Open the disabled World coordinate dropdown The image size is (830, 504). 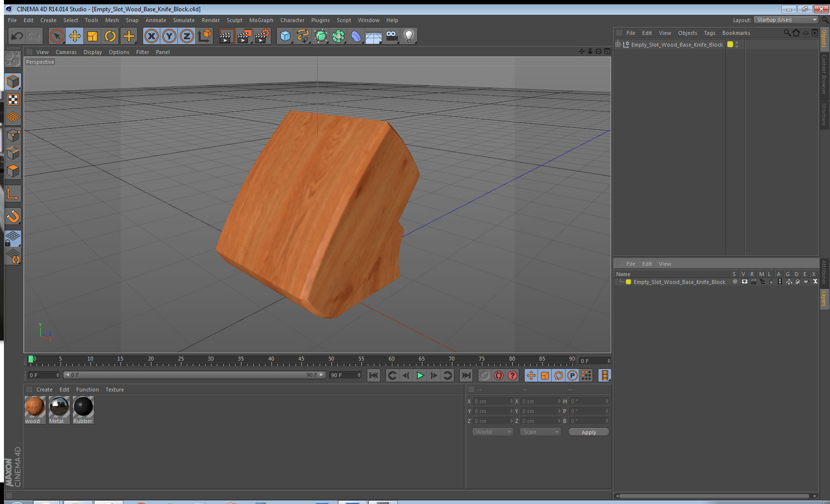click(x=493, y=432)
